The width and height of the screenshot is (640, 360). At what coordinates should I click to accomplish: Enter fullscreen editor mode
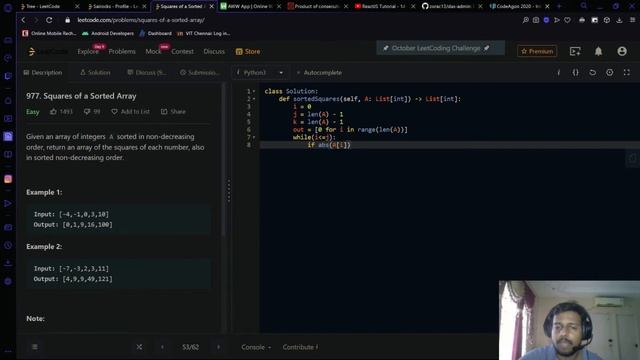[x=627, y=73]
